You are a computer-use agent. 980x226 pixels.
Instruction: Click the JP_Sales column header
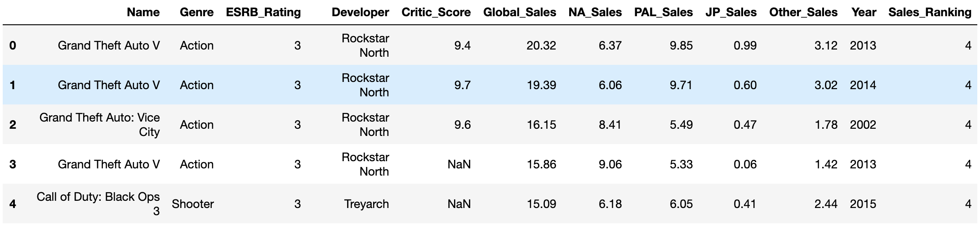coord(731,13)
